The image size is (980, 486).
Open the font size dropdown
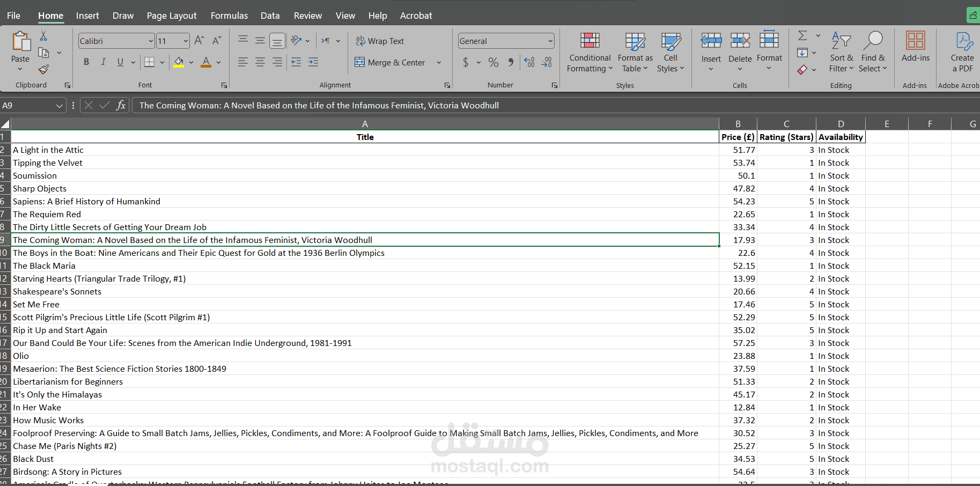click(x=185, y=41)
